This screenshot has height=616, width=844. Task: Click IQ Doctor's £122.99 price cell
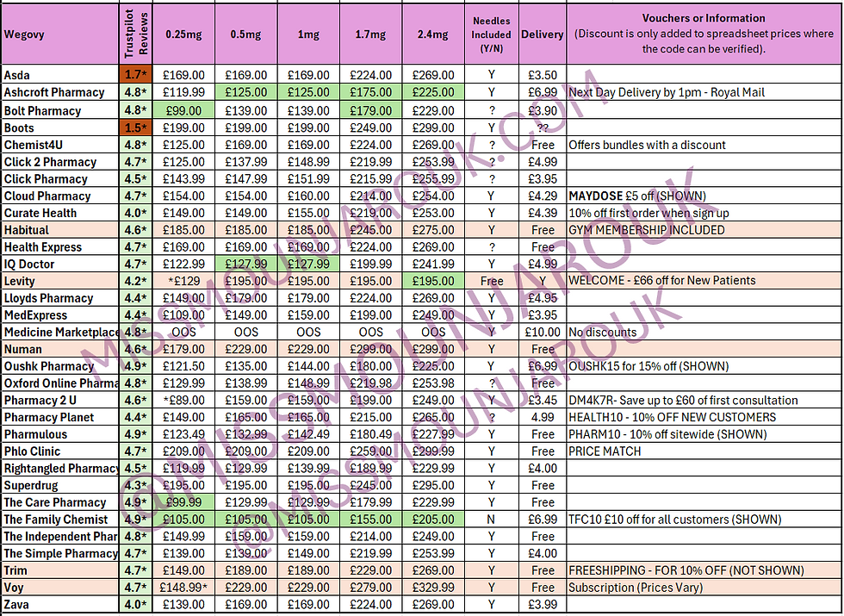click(183, 264)
